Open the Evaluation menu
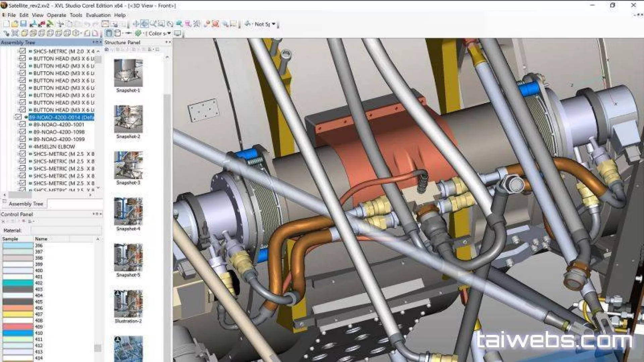Image resolution: width=644 pixels, height=362 pixels. [98, 15]
